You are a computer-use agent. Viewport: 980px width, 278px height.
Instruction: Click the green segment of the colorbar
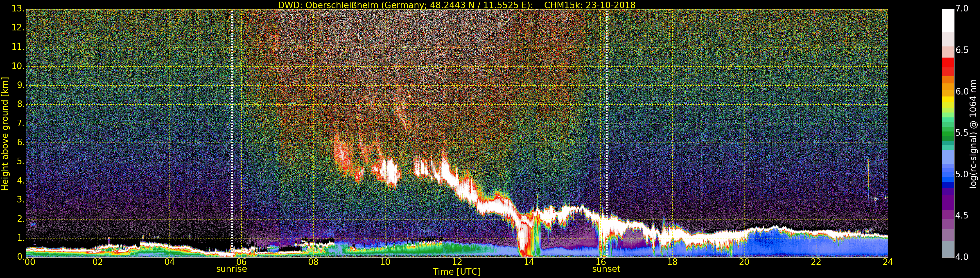[x=948, y=133]
